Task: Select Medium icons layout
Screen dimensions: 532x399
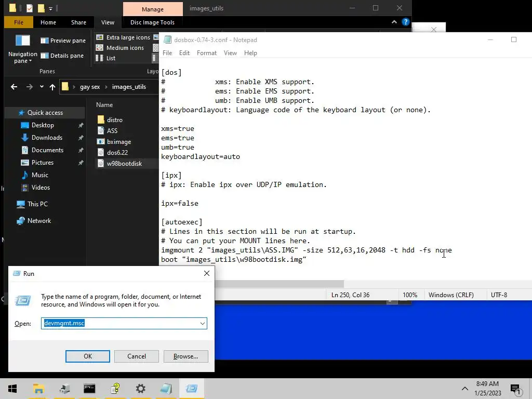Action: point(120,48)
